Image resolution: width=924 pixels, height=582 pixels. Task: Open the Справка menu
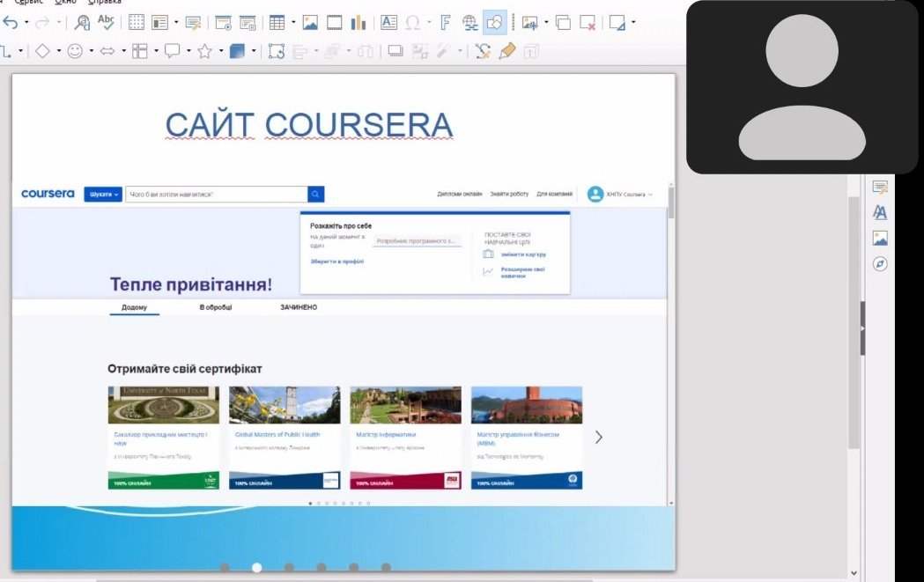pyautogui.click(x=105, y=3)
